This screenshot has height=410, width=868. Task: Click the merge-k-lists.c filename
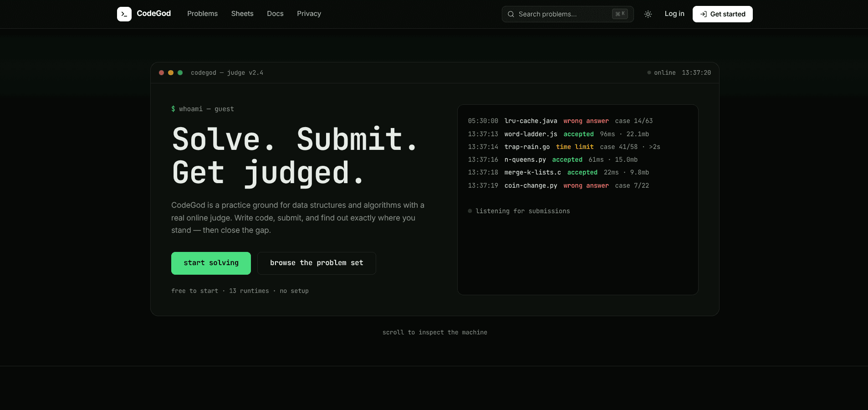(532, 172)
